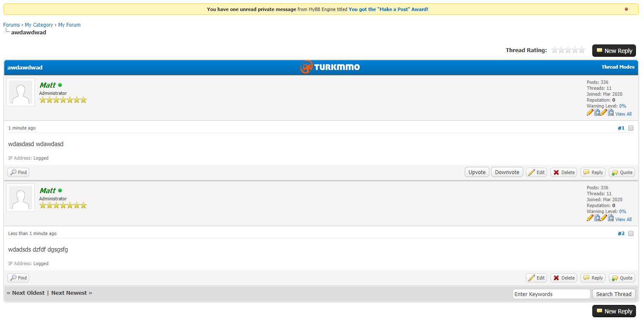
Task: Click "Less than 1 minute ago" timestamp
Action: 32,233
